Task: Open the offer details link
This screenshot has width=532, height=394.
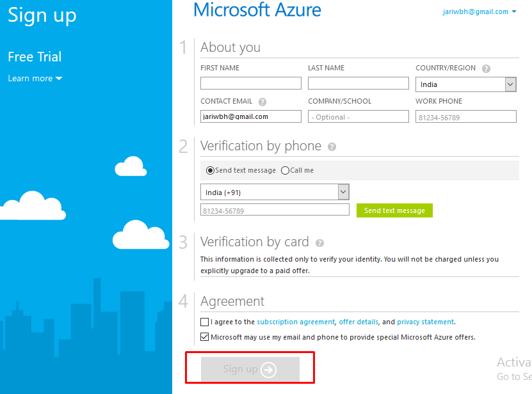Action: click(x=359, y=322)
